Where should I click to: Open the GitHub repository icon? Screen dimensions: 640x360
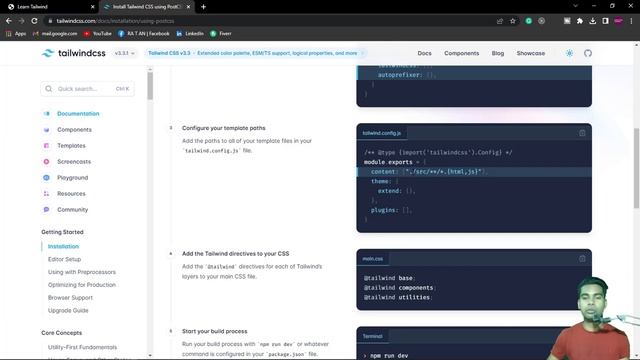[x=588, y=53]
